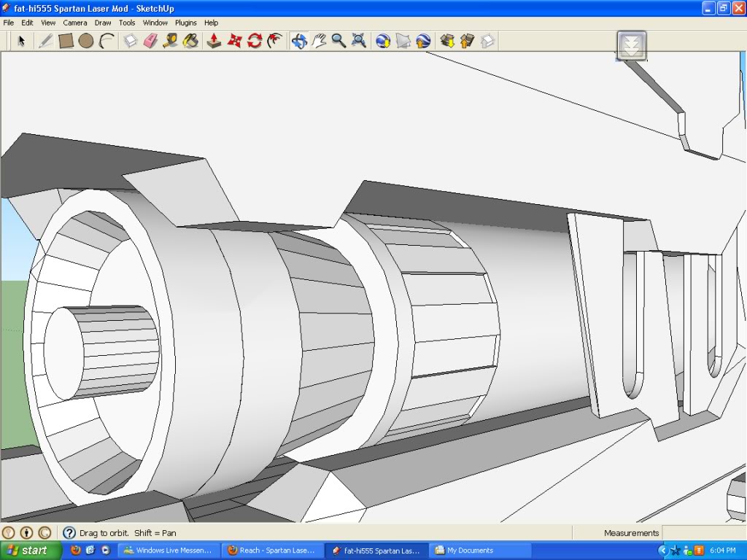Image resolution: width=747 pixels, height=560 pixels.
Task: Select the arrow Select tool
Action: click(x=21, y=41)
